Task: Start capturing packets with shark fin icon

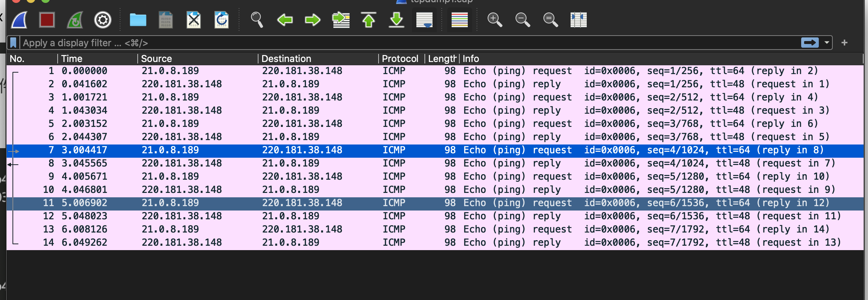Action: (x=19, y=20)
